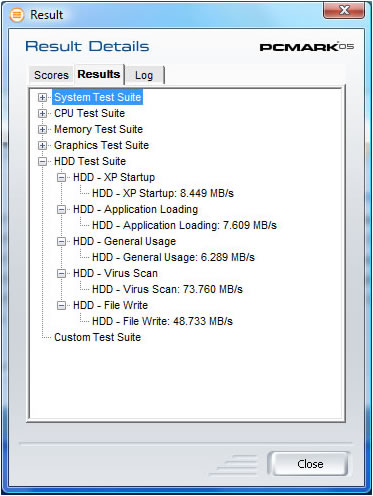Screen dimensions: 373x496
Task: Switch to the Scores tab
Action: coord(51,75)
